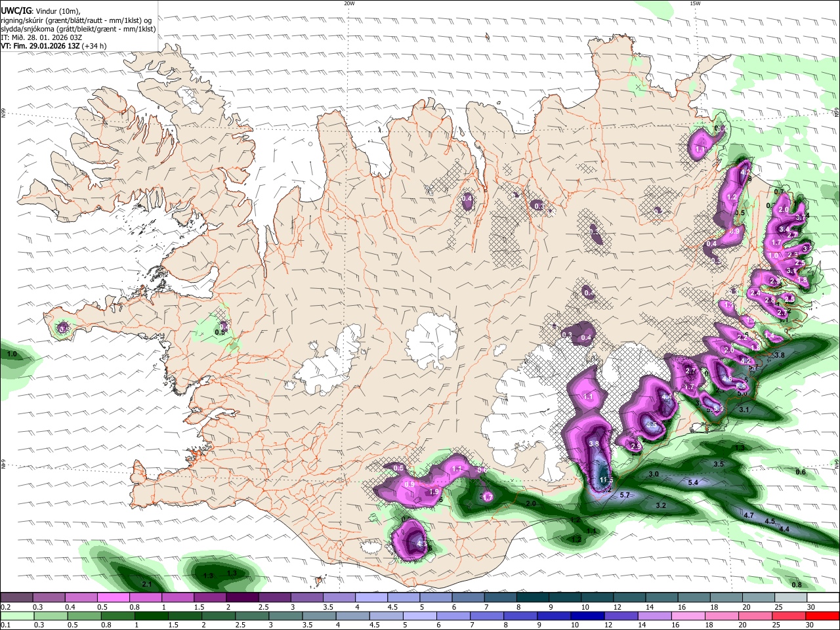Pick snow-scale swatch starting at 14

tap(661, 598)
